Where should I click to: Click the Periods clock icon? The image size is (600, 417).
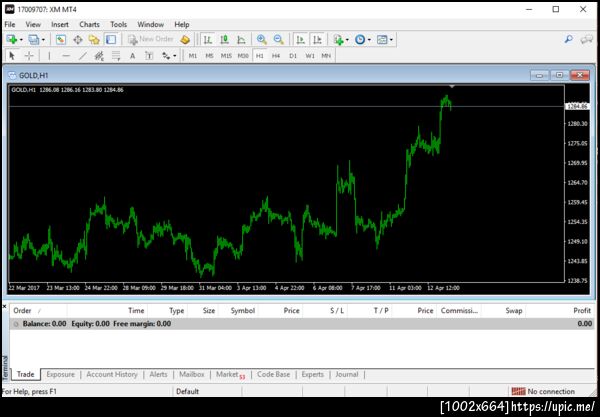point(360,39)
